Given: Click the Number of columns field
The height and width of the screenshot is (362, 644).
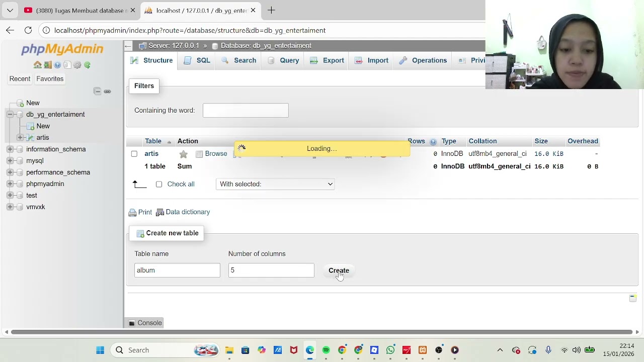Looking at the screenshot, I should coord(271,270).
